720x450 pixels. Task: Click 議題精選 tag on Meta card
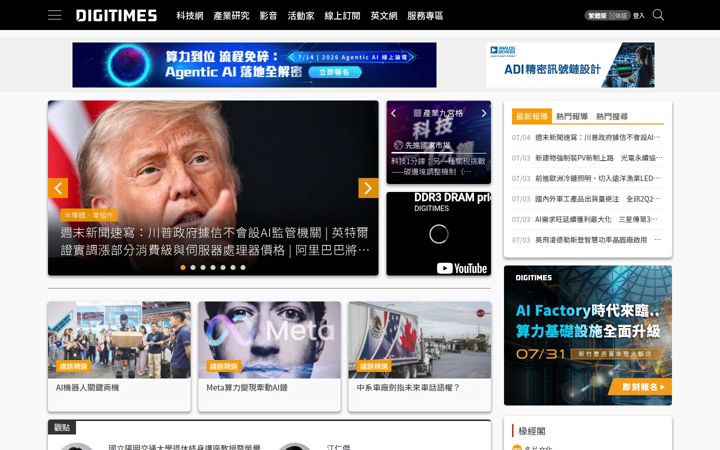[224, 366]
